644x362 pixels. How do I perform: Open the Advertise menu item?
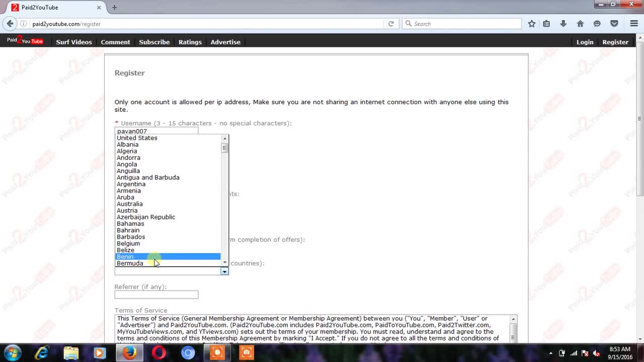pyautogui.click(x=225, y=42)
